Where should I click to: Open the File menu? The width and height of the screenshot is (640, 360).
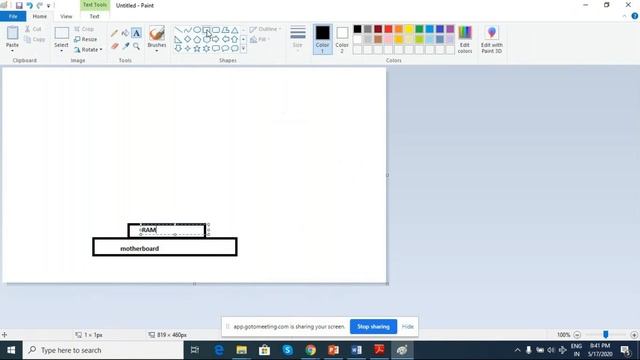tap(13, 16)
